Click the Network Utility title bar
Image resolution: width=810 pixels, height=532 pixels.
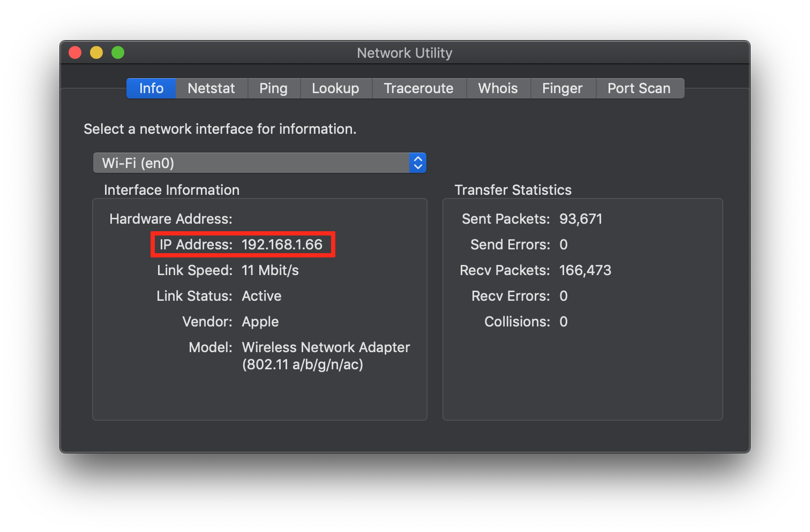404,52
